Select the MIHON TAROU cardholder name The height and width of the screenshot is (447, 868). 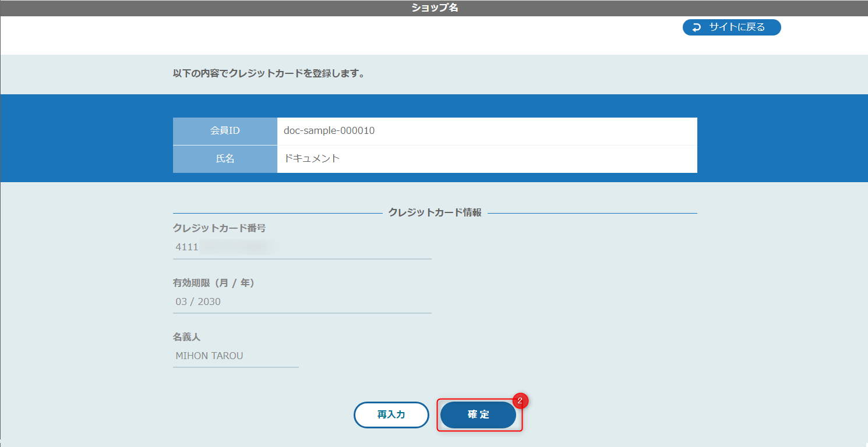tap(209, 356)
